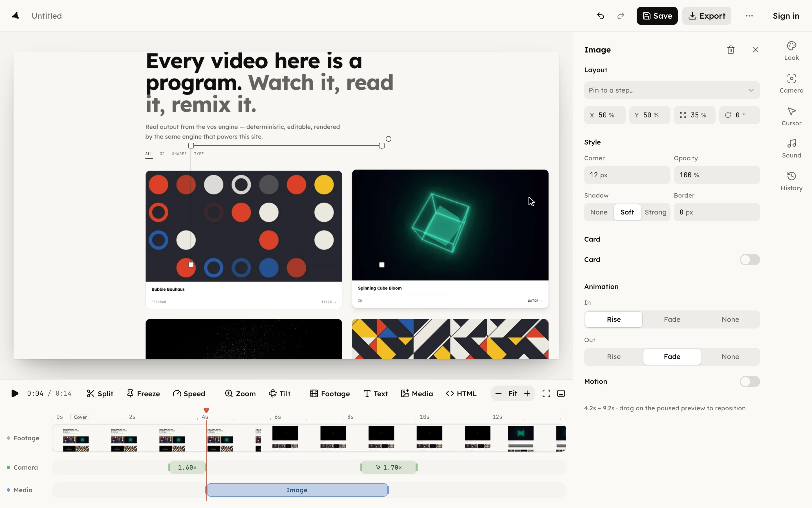This screenshot has width=812, height=508.
Task: Set shadow to None
Action: 599,212
